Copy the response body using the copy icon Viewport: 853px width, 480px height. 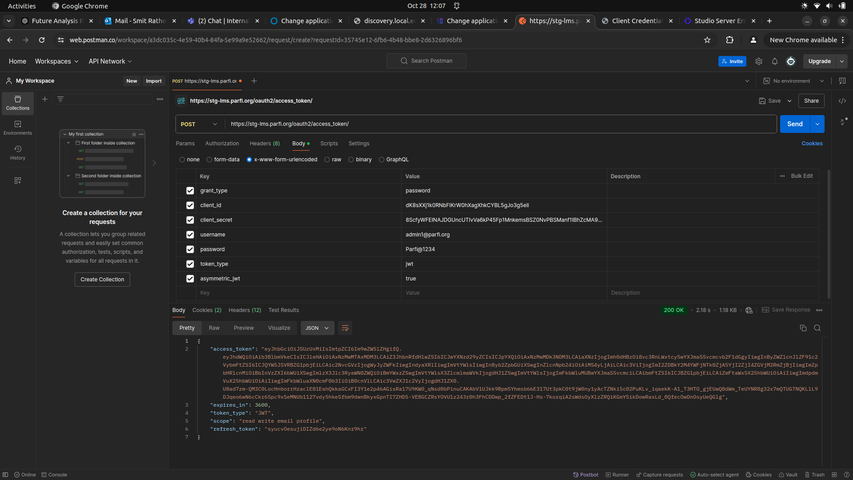[802, 328]
